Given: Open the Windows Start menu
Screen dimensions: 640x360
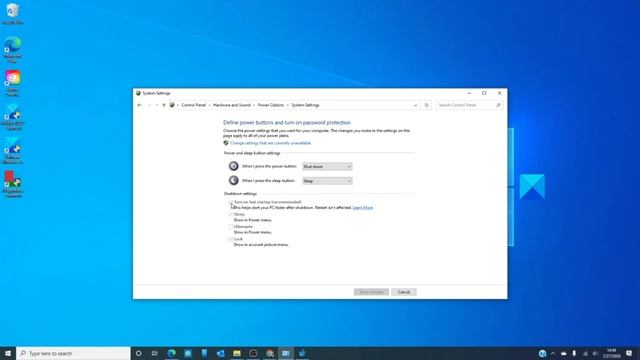Looking at the screenshot, I should point(8,353).
